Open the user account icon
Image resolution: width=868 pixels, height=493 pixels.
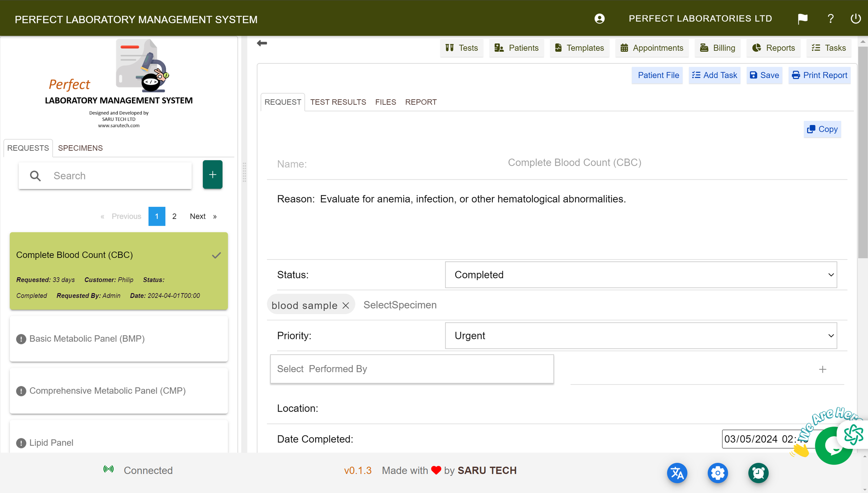tap(599, 18)
